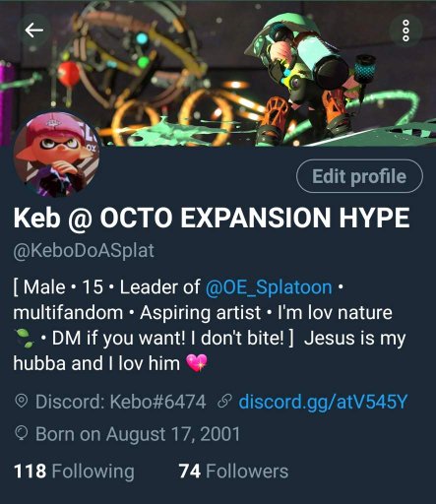Screen dimensions: 436x504
Task: Open the three-dot overflow menu
Action: (405, 31)
